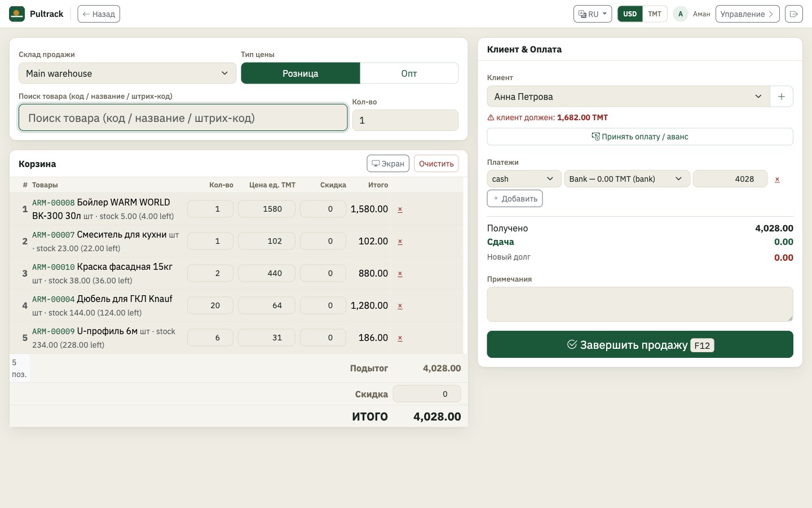Screen dimensions: 812x508
Task: Edit discount for Дюбель для ГКЛ row
Action: tap(323, 305)
